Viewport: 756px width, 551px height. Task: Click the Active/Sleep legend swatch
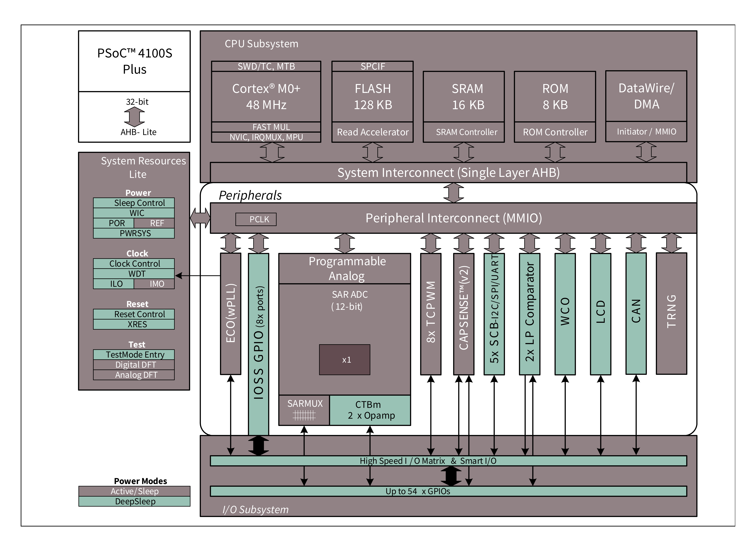point(134,491)
